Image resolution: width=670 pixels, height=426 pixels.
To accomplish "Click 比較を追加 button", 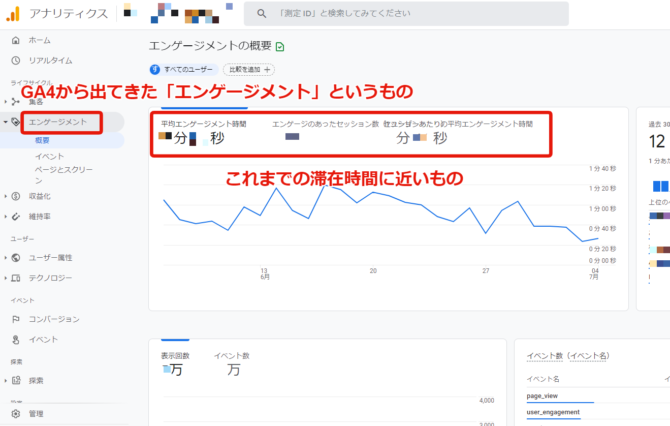I will pos(249,69).
